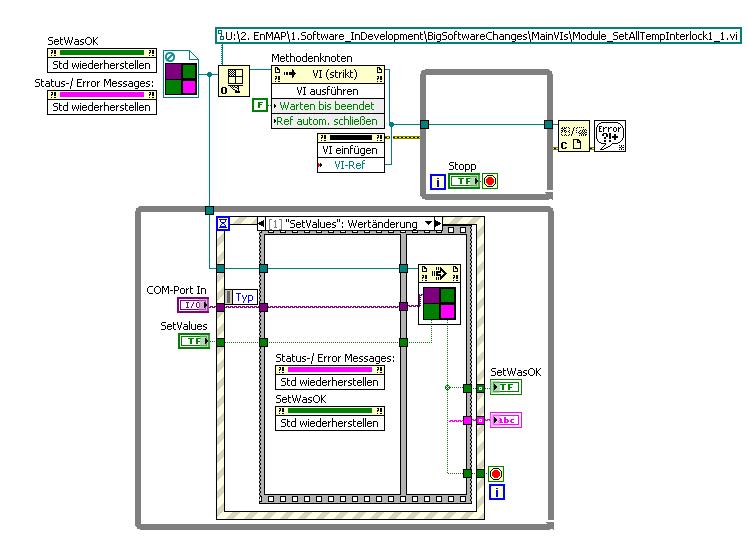Click the COM-Port In I/O terminal
748x539 pixels.
(x=194, y=305)
